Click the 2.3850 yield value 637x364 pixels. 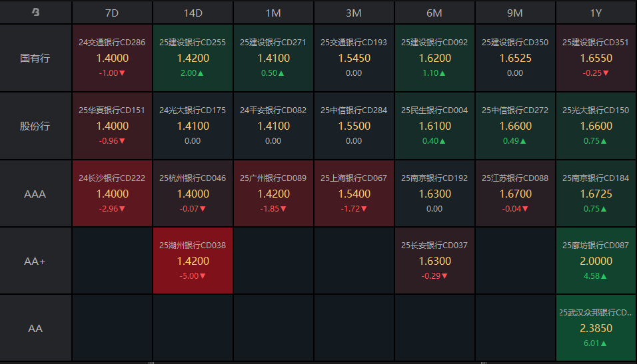(596, 328)
